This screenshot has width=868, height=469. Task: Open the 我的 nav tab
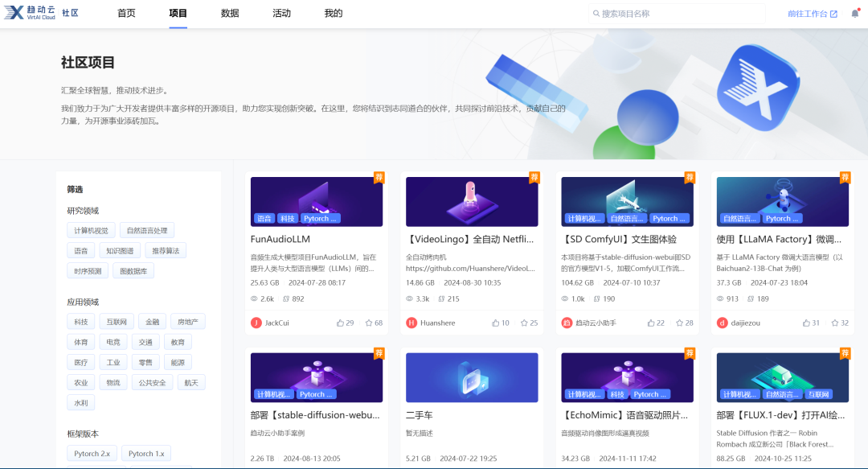pyautogui.click(x=334, y=14)
